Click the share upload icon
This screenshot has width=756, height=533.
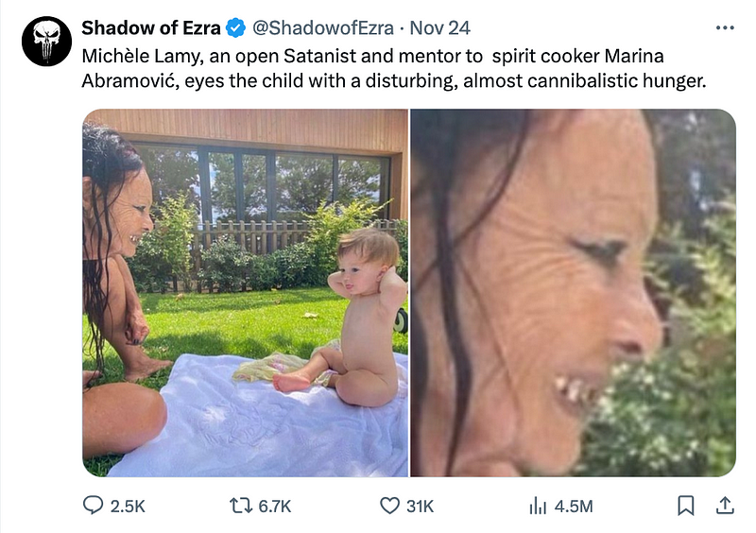[725, 506]
